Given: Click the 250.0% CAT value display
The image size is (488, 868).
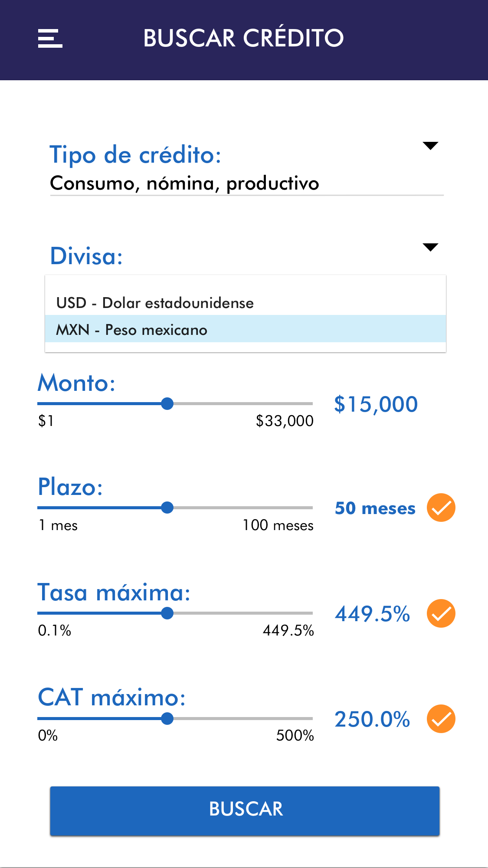Looking at the screenshot, I should pos(372,719).
